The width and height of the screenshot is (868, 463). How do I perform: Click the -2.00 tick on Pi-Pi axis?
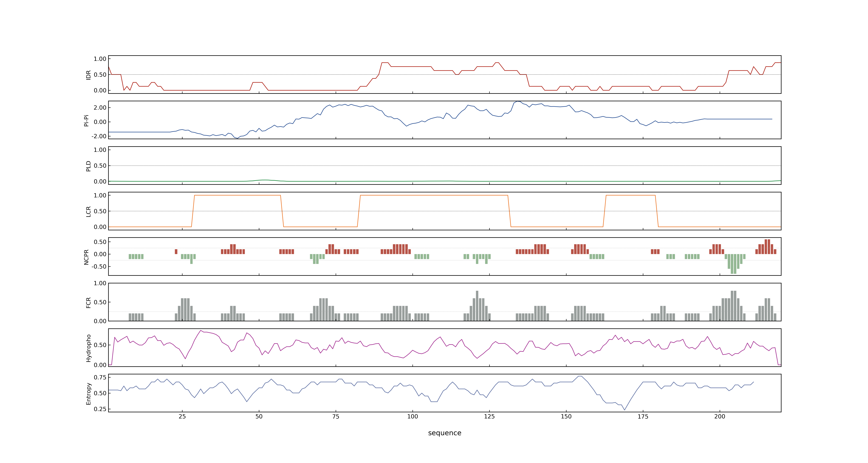click(99, 136)
